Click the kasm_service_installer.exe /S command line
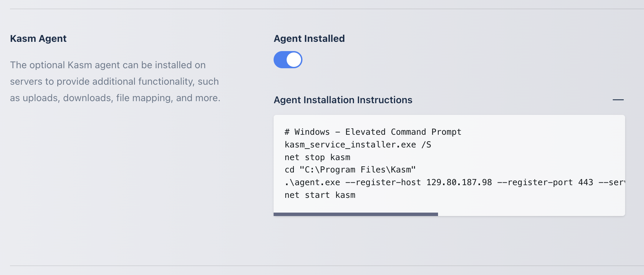This screenshot has height=275, width=644. (357, 145)
